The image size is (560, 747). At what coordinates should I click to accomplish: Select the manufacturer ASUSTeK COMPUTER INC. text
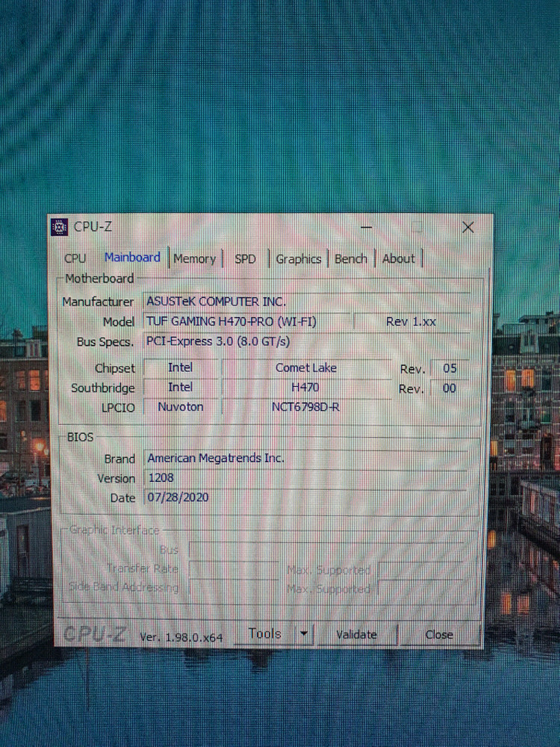[217, 302]
